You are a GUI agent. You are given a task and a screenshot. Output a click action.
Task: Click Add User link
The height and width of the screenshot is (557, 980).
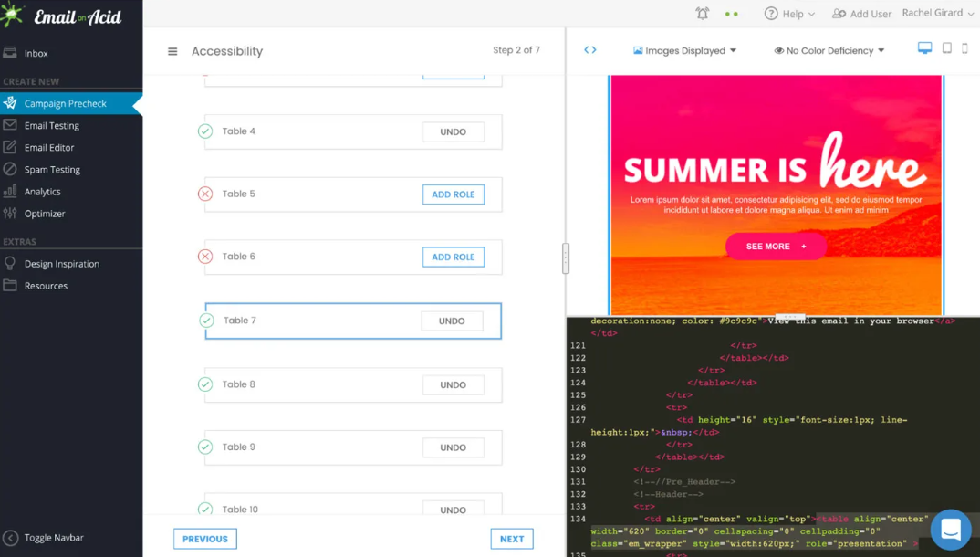[x=862, y=13]
